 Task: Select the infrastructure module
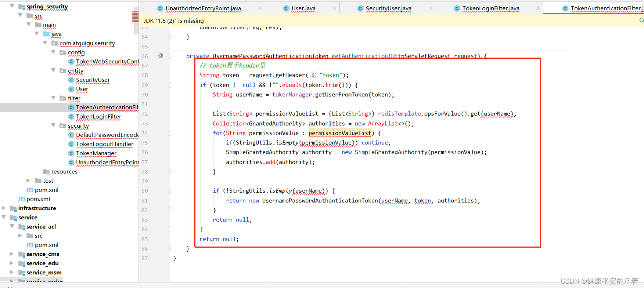point(37,208)
